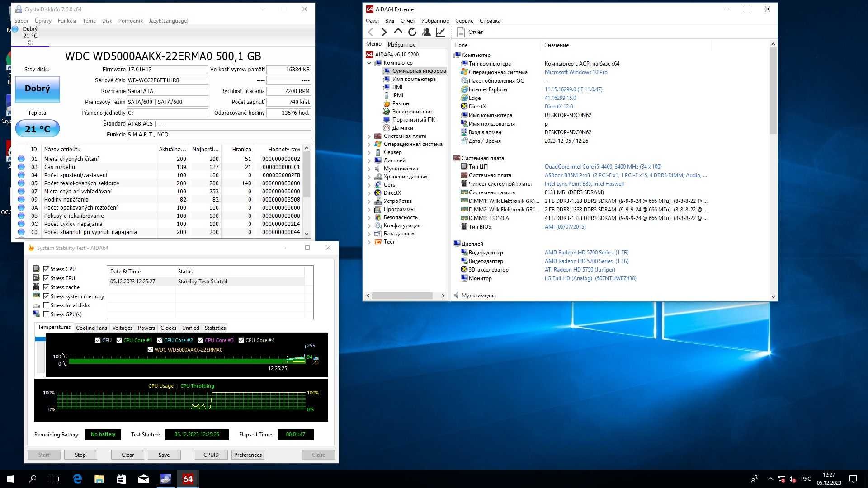This screenshot has width=868, height=488.
Task: Select DMI in the AIDA64 tree
Action: coord(397,87)
